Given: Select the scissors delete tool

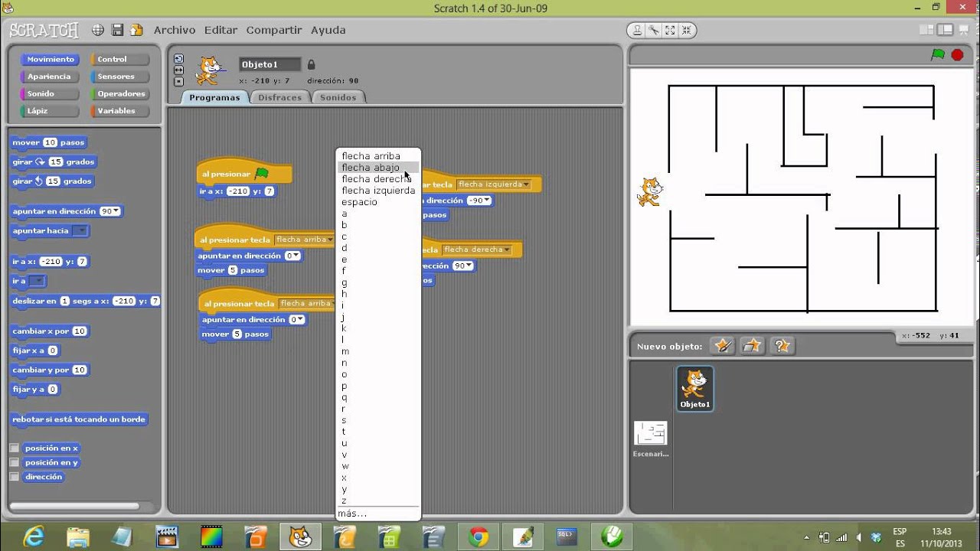Looking at the screenshot, I should click(x=654, y=30).
